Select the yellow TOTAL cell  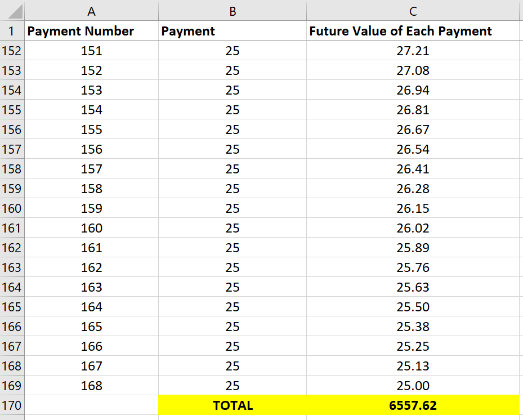coord(233,405)
